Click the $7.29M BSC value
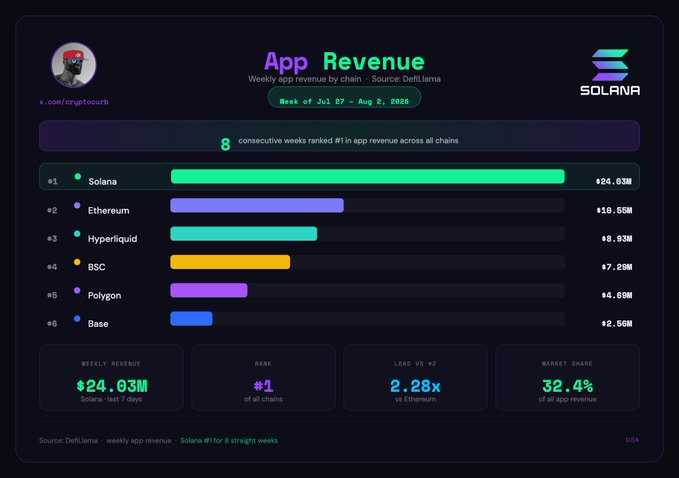 [x=617, y=267]
